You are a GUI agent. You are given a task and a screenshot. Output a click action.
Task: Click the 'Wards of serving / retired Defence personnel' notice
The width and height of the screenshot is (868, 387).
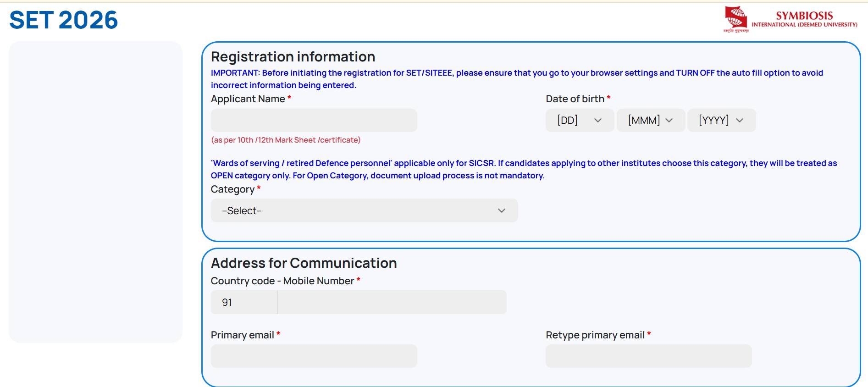point(524,169)
